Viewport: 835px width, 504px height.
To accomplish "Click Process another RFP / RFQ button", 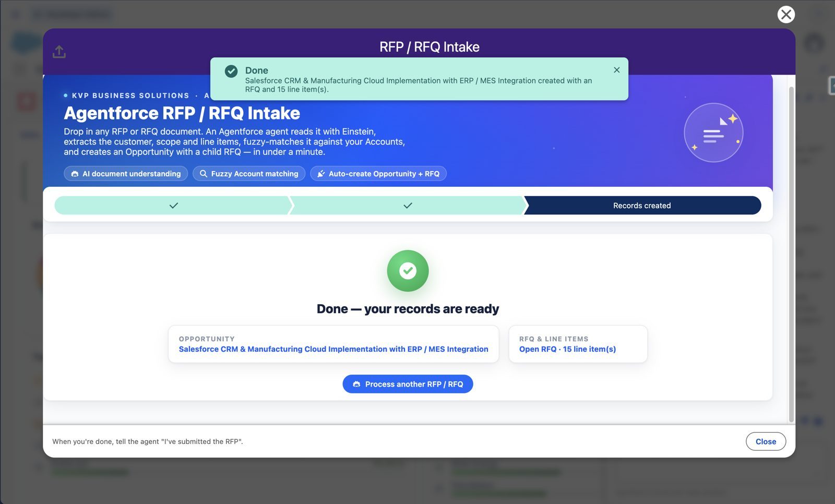I will click(408, 384).
